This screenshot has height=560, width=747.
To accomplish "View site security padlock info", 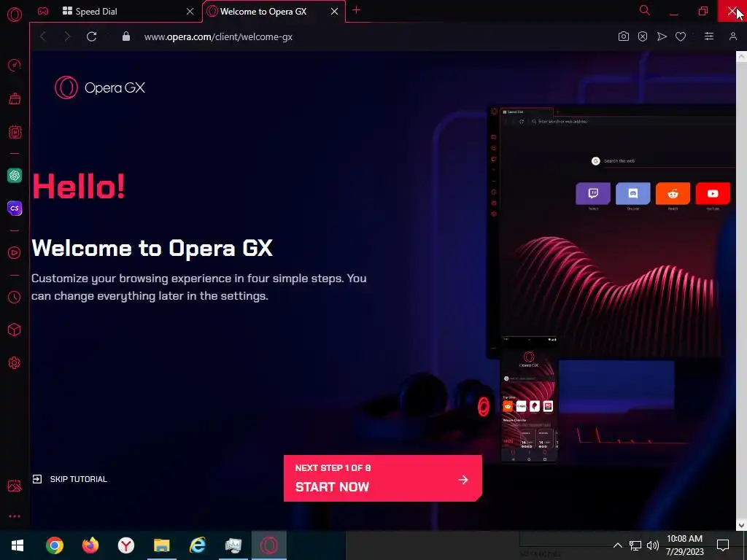I will point(126,36).
